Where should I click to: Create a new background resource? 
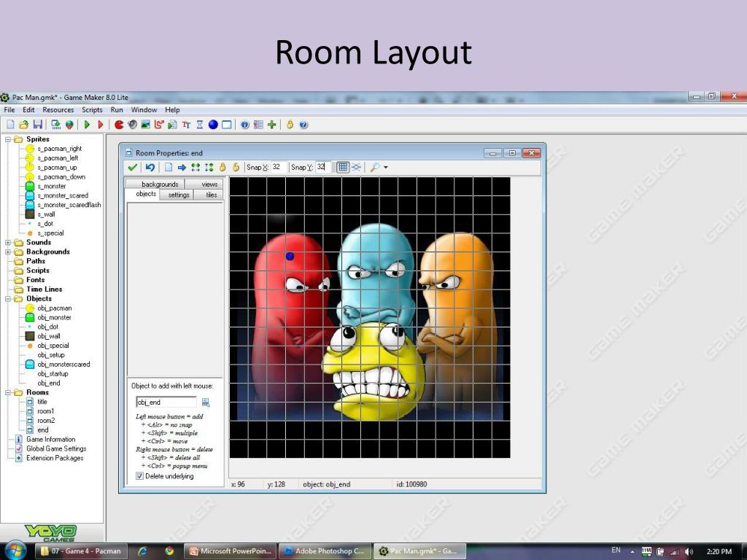pos(146,125)
